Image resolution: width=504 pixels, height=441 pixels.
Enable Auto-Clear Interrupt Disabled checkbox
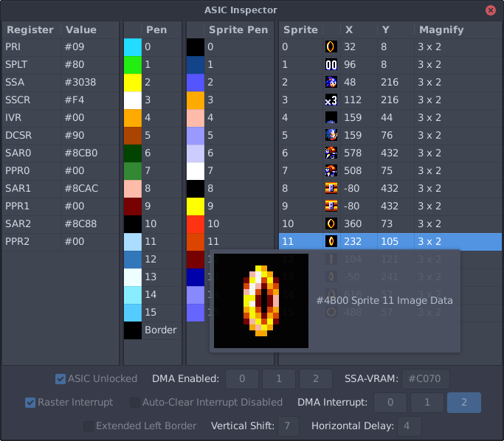click(x=135, y=403)
